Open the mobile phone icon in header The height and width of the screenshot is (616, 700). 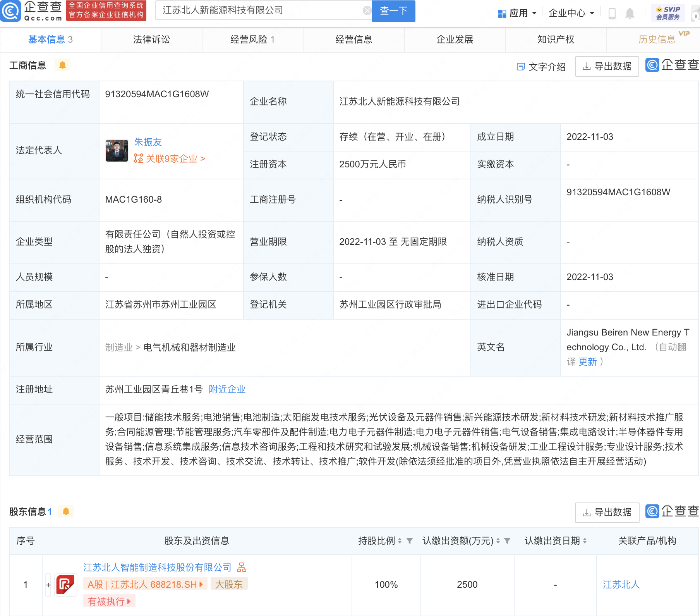point(612,14)
